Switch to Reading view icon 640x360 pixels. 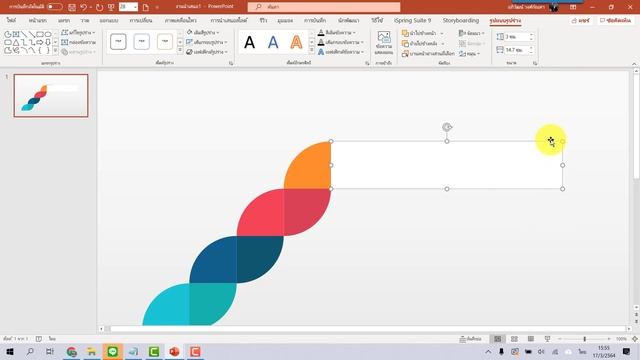(x=531, y=339)
